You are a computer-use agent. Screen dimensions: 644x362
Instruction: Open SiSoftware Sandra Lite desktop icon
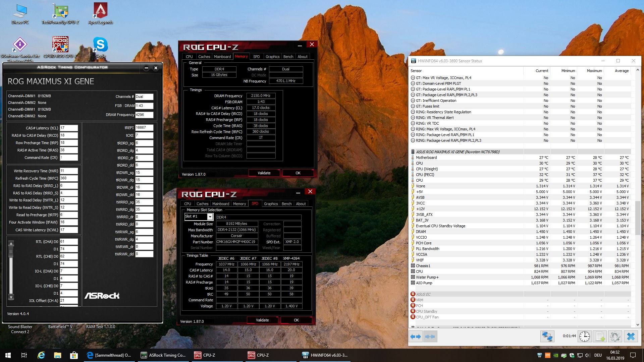(20, 50)
